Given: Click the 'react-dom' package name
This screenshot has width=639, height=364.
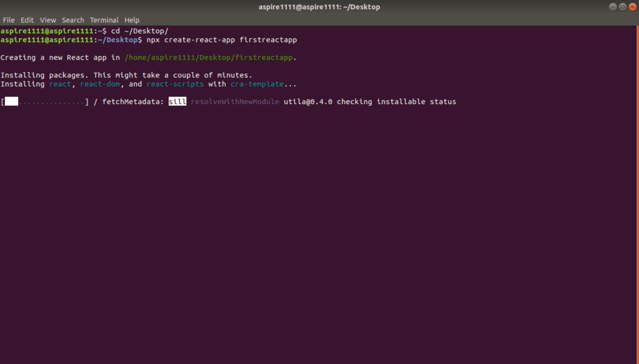Looking at the screenshot, I should [x=100, y=84].
